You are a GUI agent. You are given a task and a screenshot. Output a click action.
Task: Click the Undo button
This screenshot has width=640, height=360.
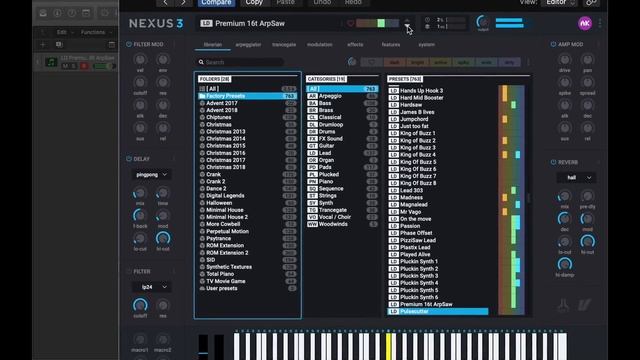pos(322,2)
